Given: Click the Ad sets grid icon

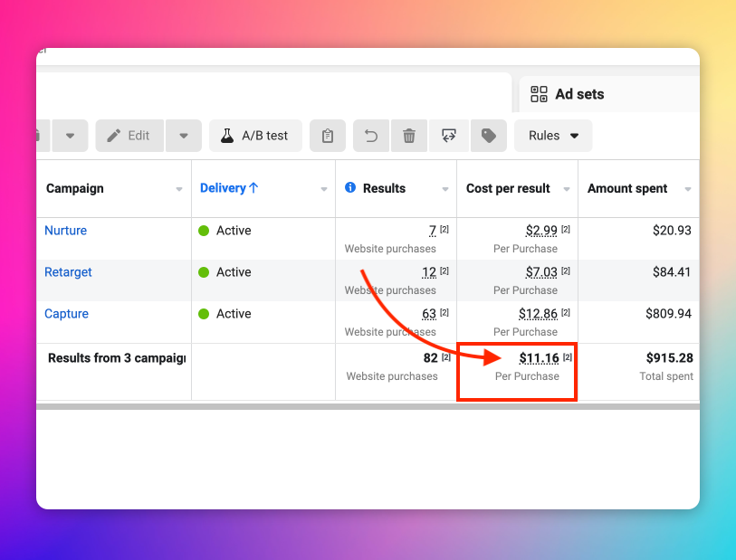Looking at the screenshot, I should [539, 94].
